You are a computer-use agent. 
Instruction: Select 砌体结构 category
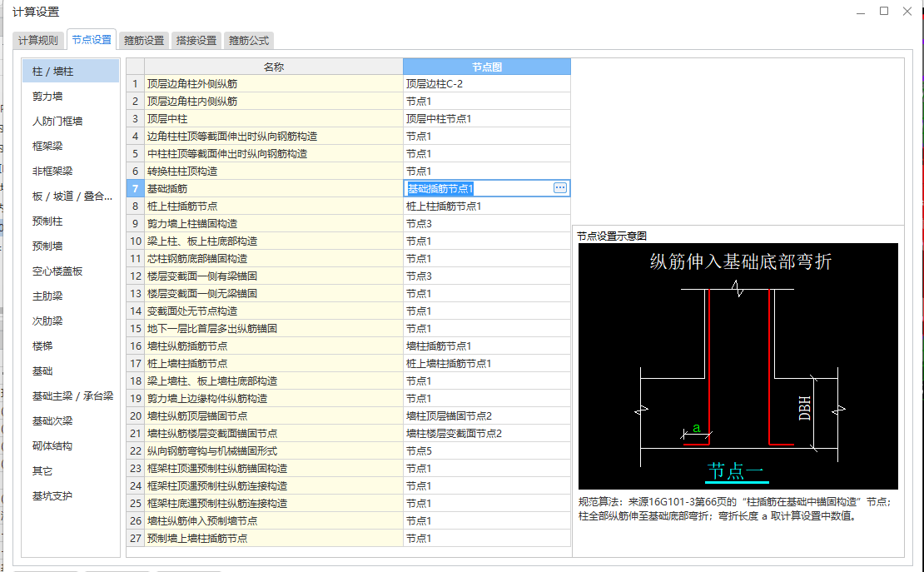[x=71, y=445]
